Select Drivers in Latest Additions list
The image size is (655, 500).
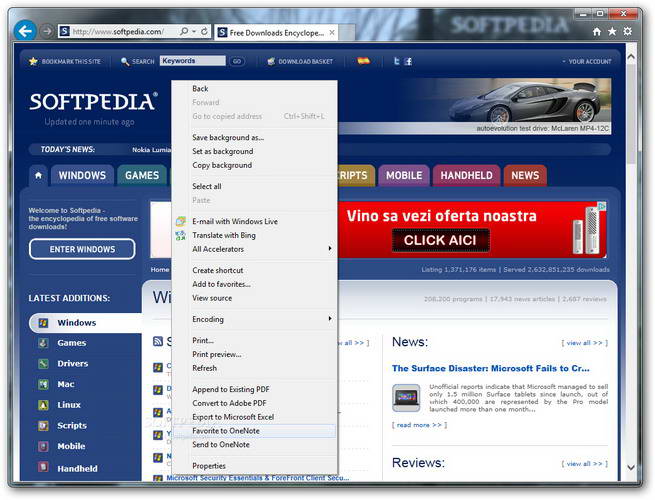[x=72, y=363]
